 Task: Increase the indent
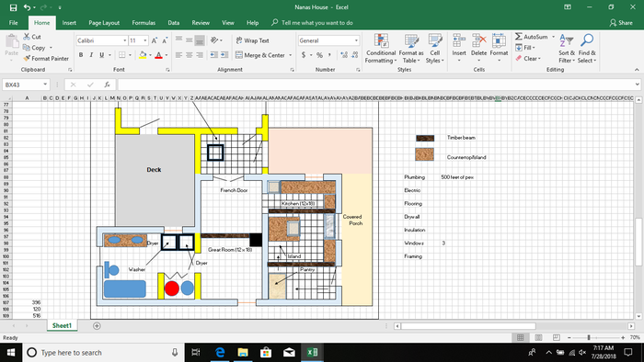pyautogui.click(x=224, y=55)
